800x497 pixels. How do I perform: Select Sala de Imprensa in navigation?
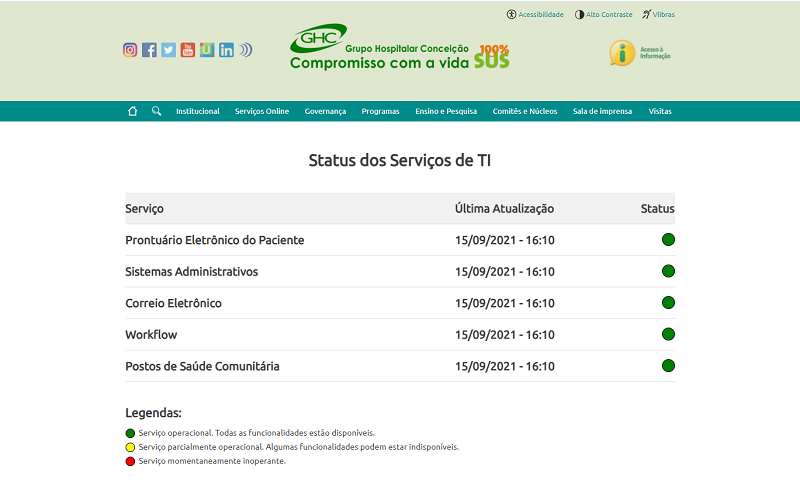click(x=602, y=111)
